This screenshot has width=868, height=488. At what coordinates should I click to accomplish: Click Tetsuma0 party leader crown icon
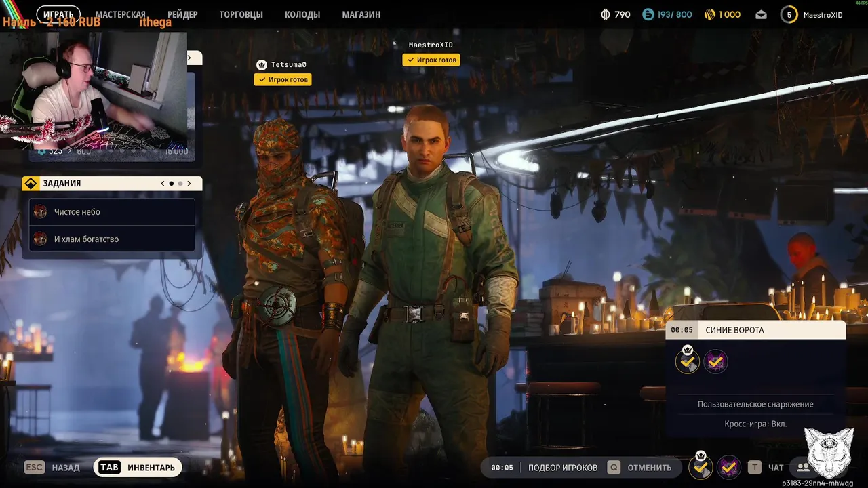point(262,65)
